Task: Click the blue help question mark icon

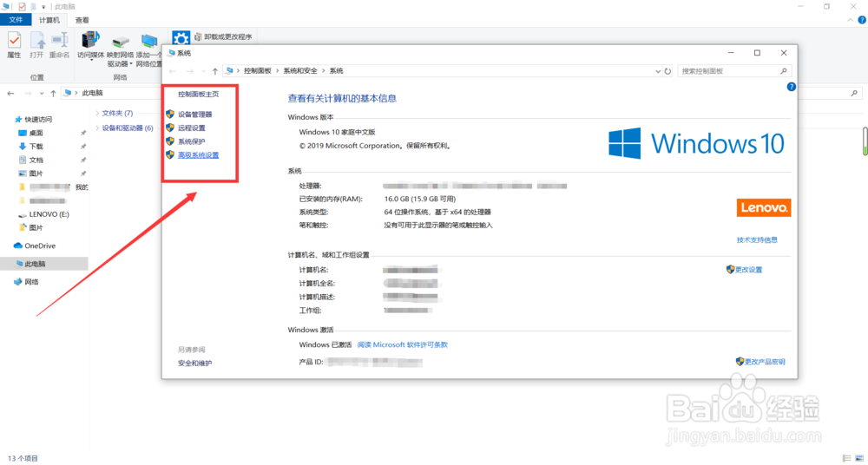Action: pyautogui.click(x=791, y=87)
